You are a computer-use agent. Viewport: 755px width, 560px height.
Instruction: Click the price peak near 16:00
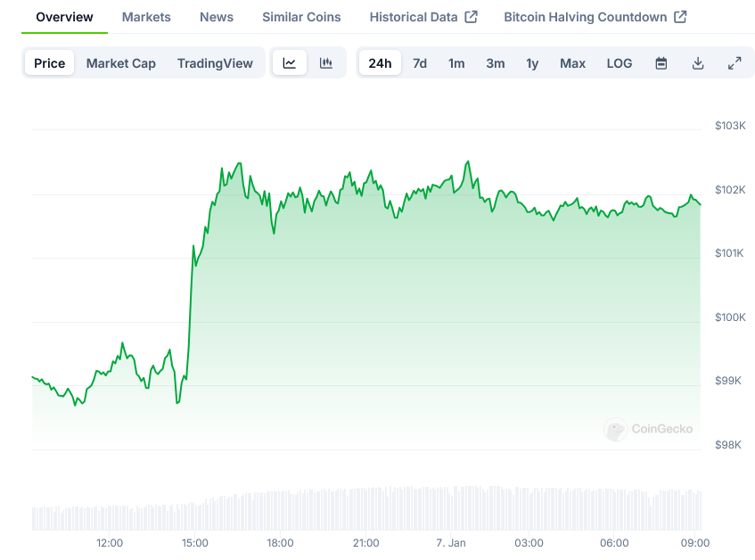coord(239,164)
